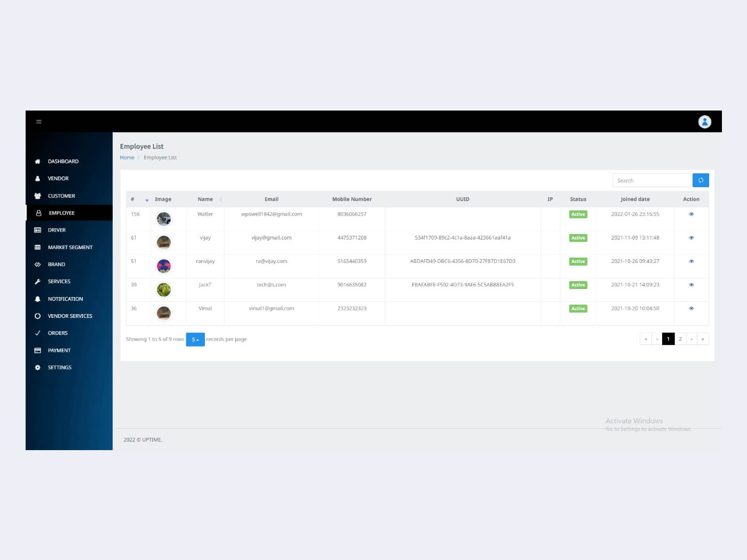Click the hamburger menu icon in top bar
Image resolution: width=747 pixels, height=560 pixels.
pos(38,122)
